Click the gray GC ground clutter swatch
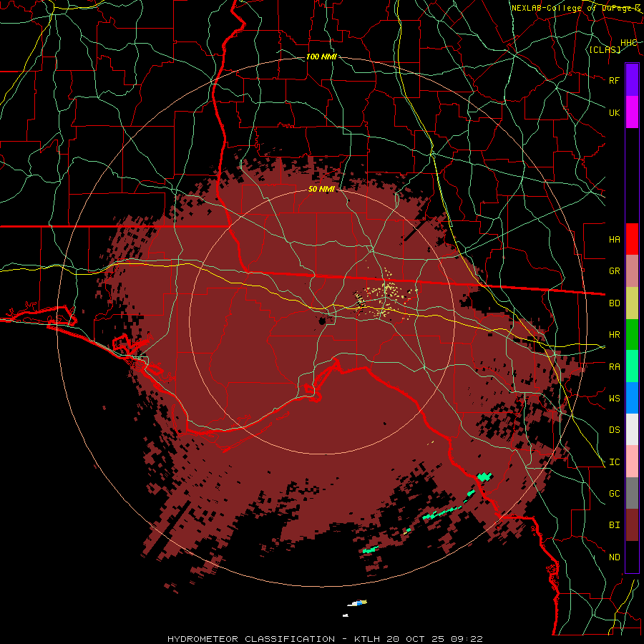 point(632,493)
